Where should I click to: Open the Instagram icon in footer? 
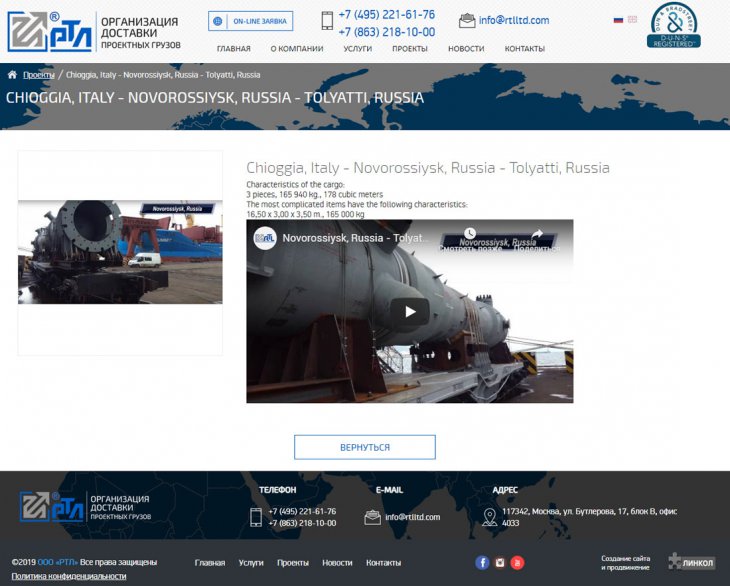pos(500,563)
